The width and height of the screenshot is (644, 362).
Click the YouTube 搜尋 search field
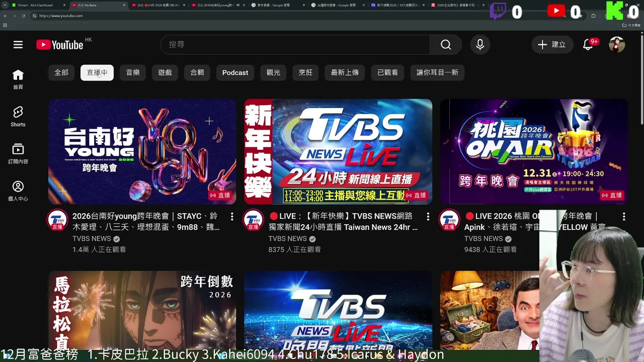tap(295, 45)
